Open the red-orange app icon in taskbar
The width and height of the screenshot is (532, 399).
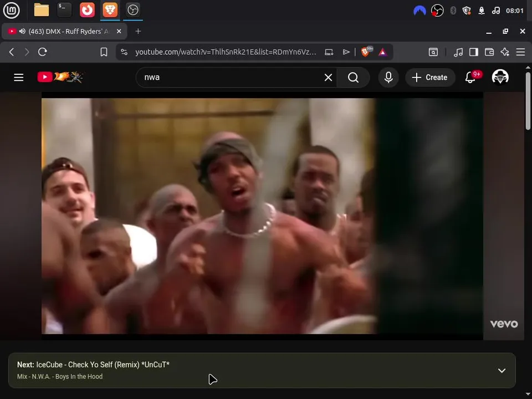coord(87,10)
